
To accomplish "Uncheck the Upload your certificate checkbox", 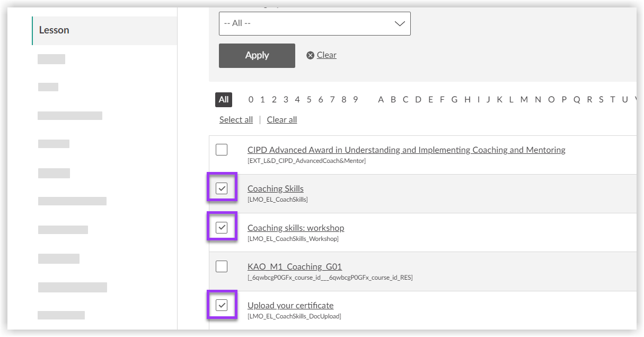I will click(222, 305).
